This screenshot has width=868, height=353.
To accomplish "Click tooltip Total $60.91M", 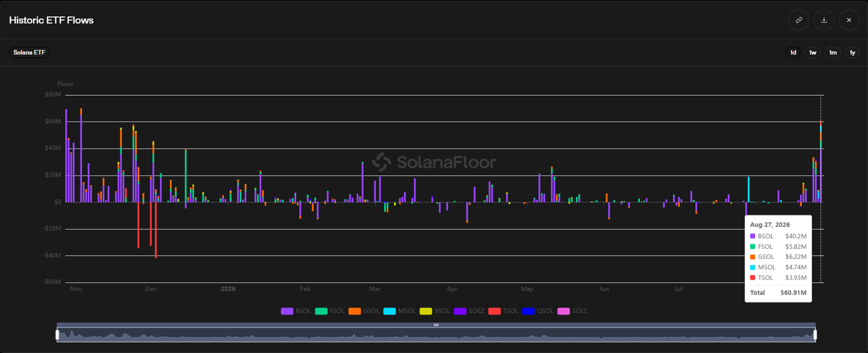I will coord(793,293).
